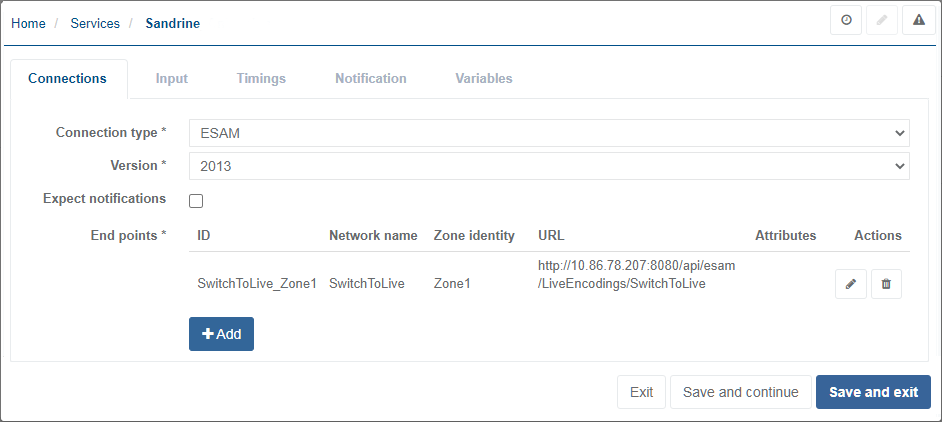Click the clock history icon in header

[x=846, y=20]
